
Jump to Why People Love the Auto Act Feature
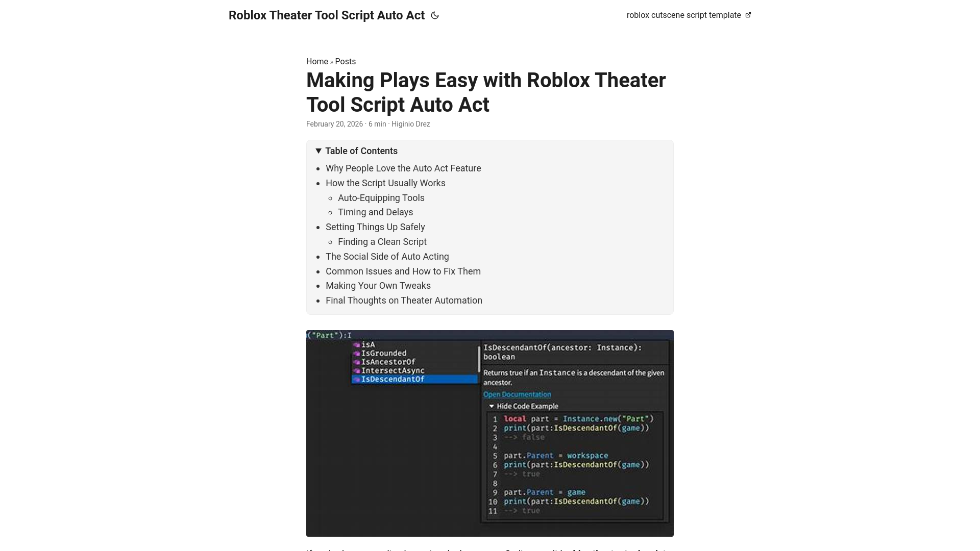(x=403, y=168)
